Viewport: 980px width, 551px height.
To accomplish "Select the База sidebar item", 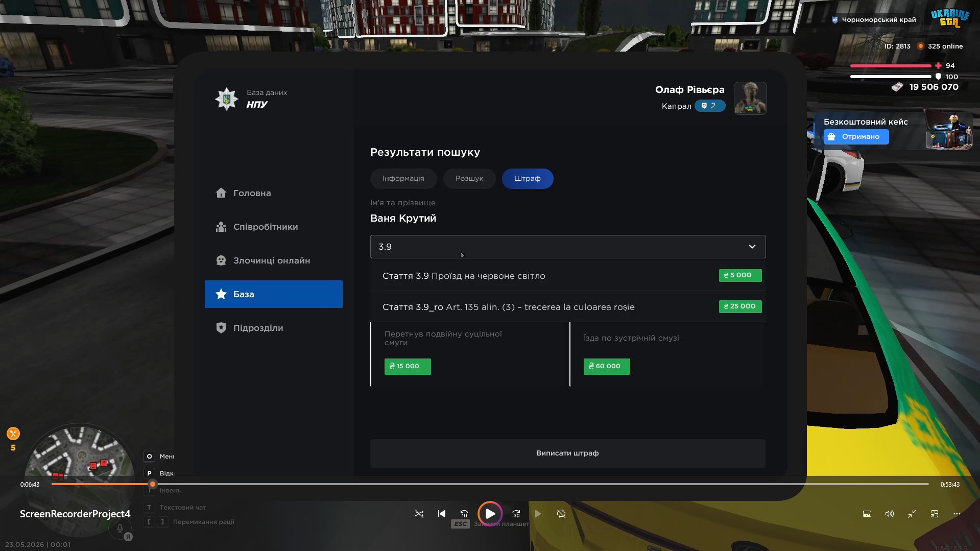I will point(274,294).
